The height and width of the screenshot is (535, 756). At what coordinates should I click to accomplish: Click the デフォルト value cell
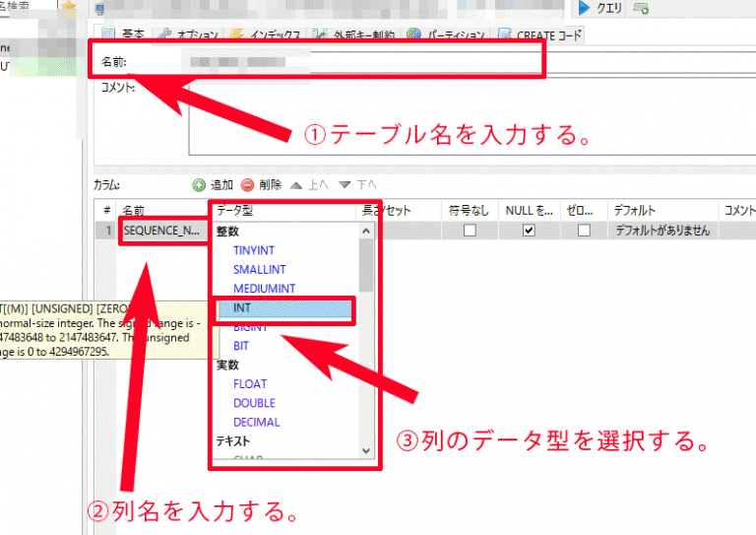coord(661,231)
